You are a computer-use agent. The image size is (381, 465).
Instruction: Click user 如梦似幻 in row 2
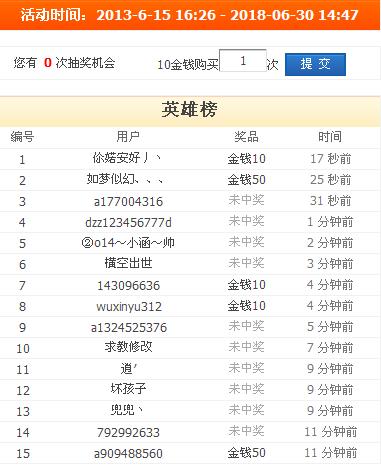click(x=125, y=179)
